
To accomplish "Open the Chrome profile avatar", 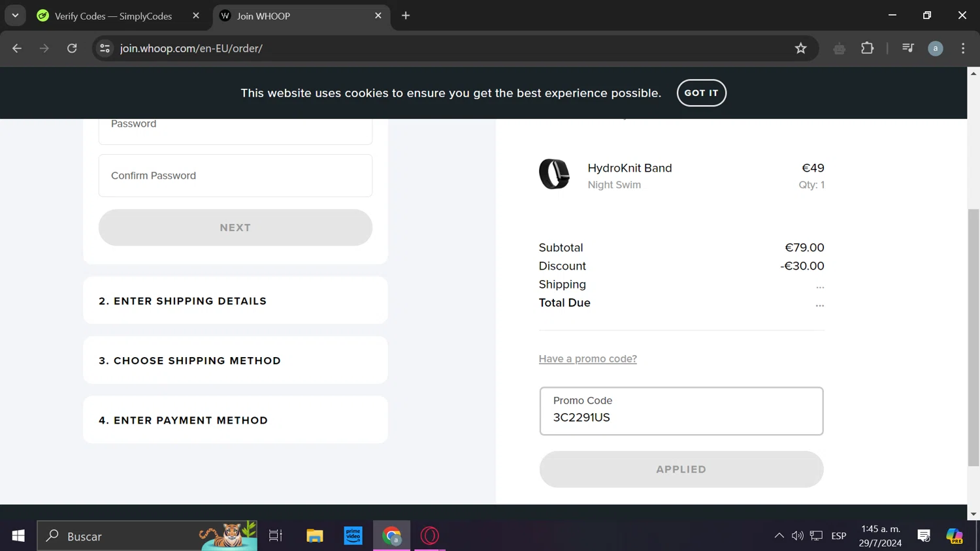I will [x=936, y=48].
